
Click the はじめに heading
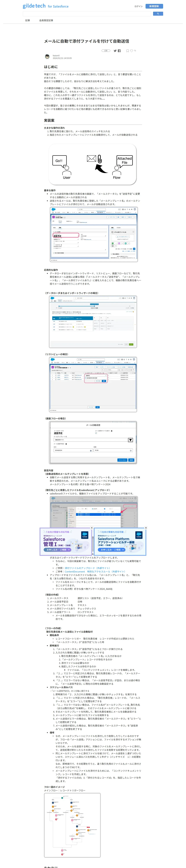51,67
